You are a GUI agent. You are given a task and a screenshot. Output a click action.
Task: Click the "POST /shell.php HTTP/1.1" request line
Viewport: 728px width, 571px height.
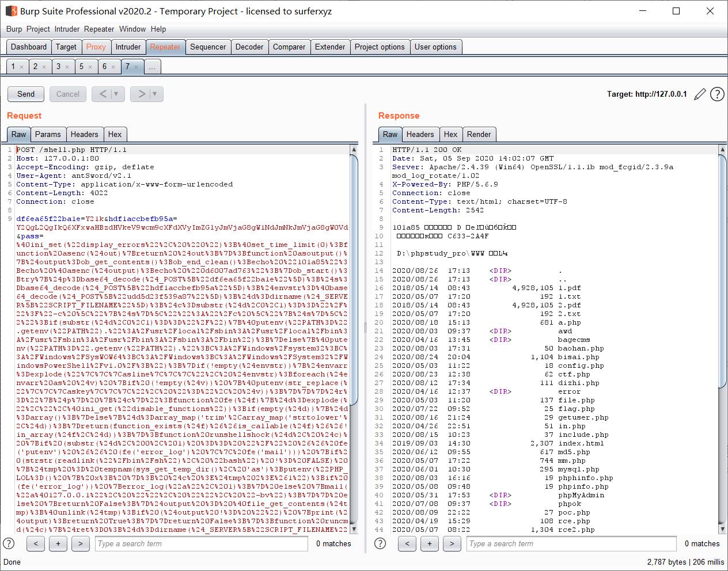coord(71,150)
